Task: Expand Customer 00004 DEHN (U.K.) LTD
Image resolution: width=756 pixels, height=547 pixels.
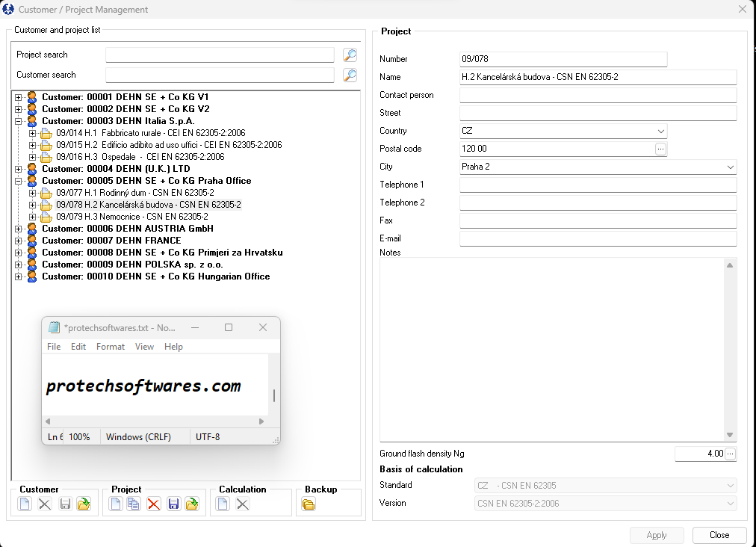Action: coord(19,170)
